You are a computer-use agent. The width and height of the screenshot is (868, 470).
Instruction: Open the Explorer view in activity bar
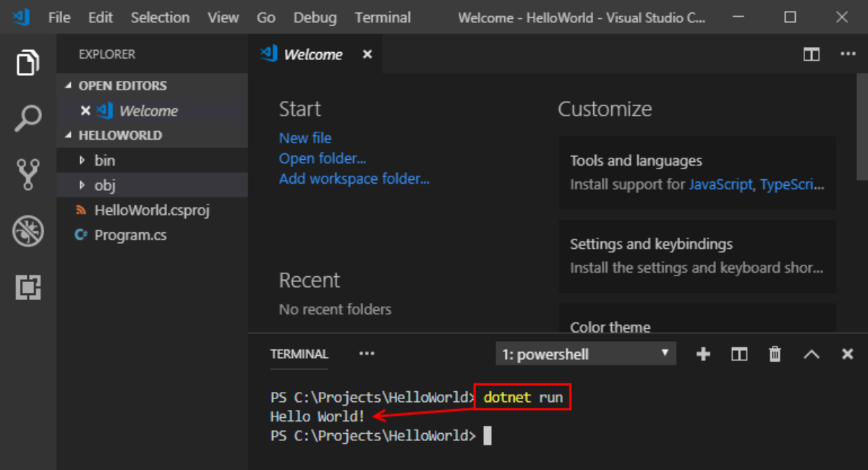27,63
